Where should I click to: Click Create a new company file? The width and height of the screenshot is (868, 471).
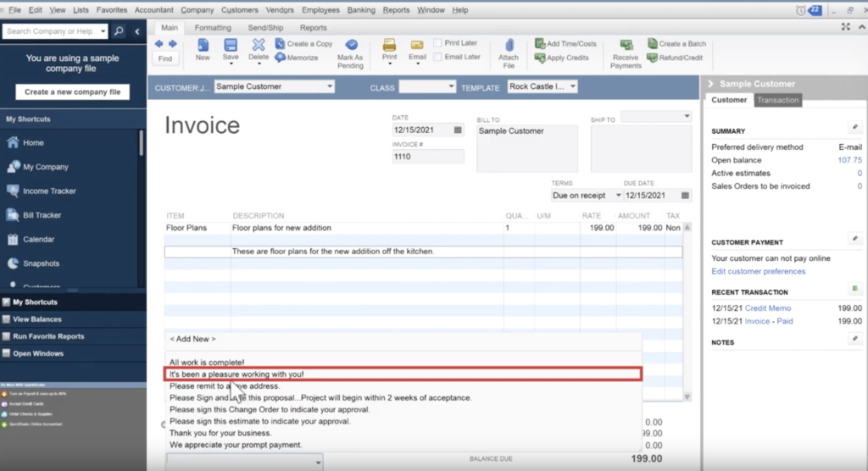pyautogui.click(x=72, y=91)
